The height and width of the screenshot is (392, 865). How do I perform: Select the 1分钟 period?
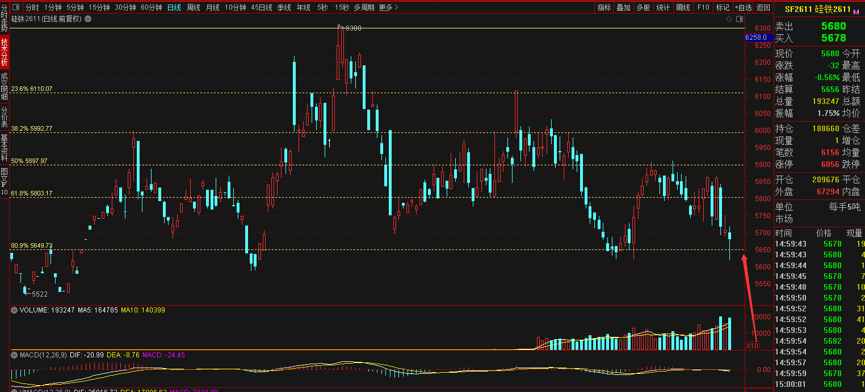[x=53, y=8]
